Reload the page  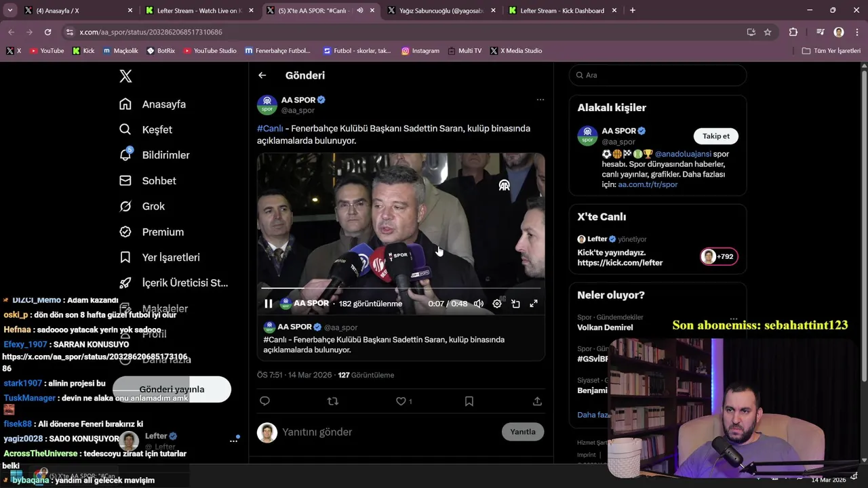coord(47,32)
